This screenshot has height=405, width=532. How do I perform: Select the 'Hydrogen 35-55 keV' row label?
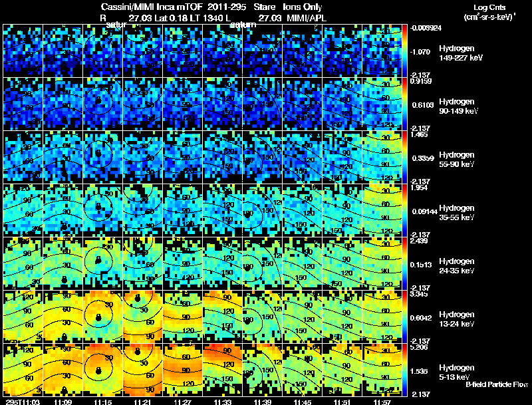457,213
